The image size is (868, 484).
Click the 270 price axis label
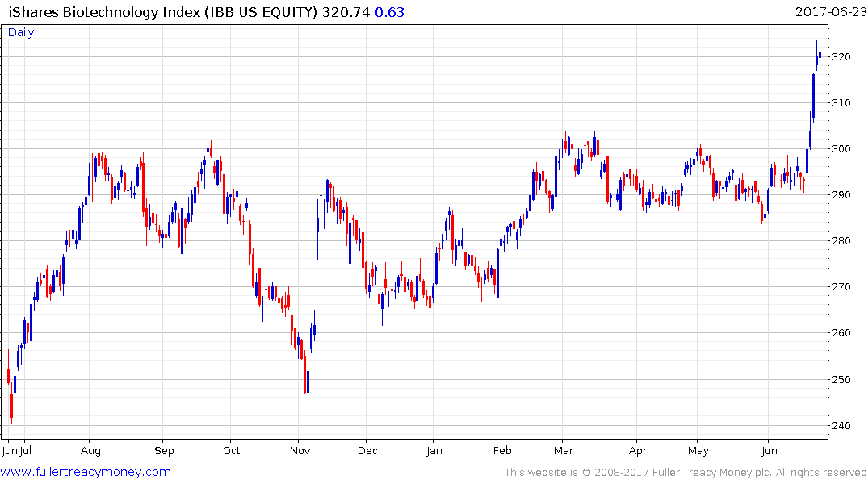[841, 286]
